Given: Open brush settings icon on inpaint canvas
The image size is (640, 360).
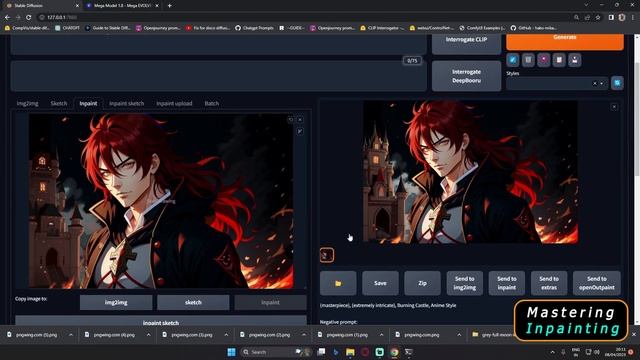Looking at the screenshot, I should click(300, 131).
